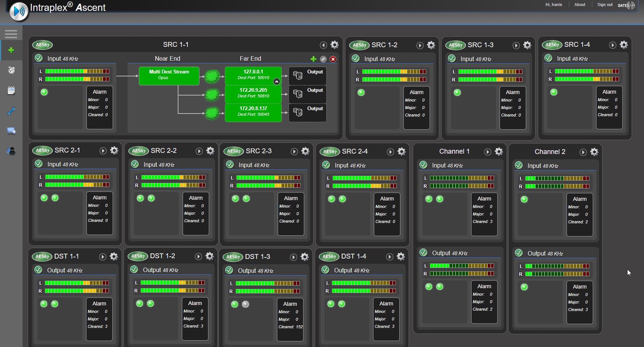The height and width of the screenshot is (347, 644).
Task: Click the L level meter of SRC 1-1
Action: [x=77, y=72]
